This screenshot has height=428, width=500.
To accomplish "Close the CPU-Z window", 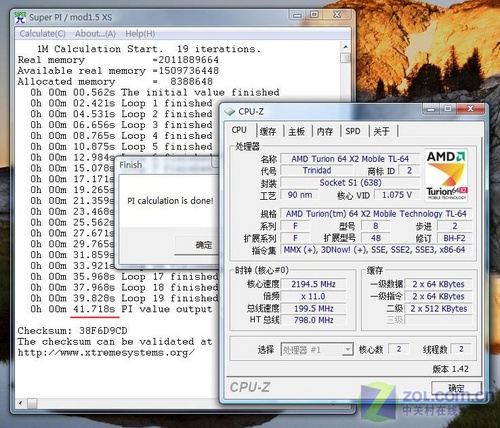I will click(470, 109).
